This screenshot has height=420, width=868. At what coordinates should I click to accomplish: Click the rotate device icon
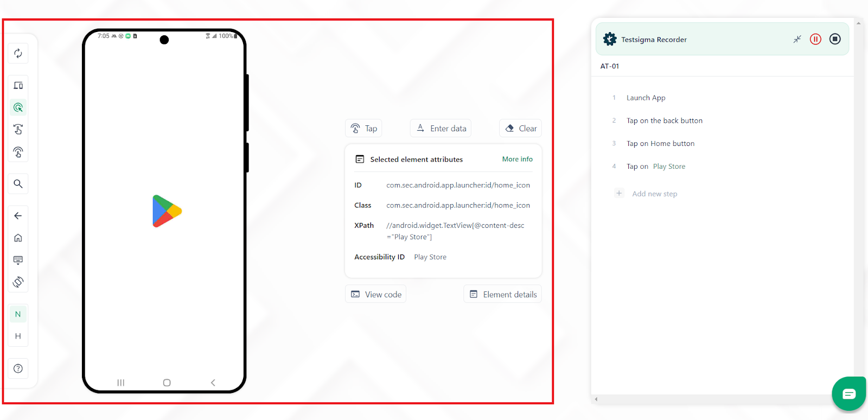[x=18, y=282]
